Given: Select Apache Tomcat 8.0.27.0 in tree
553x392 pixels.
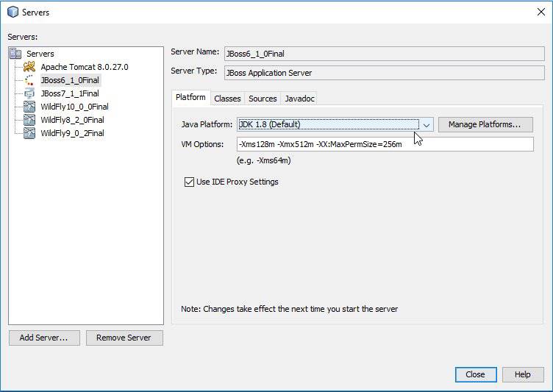Looking at the screenshot, I should pos(85,67).
